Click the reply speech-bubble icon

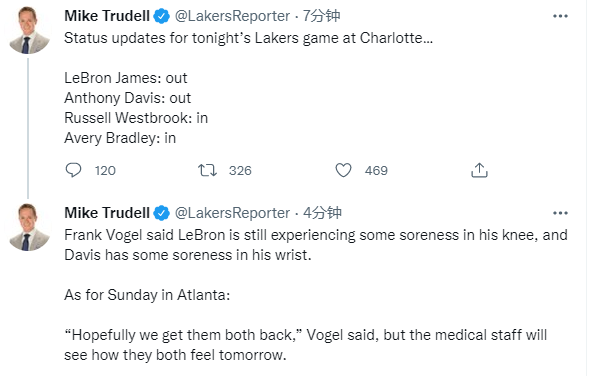(73, 170)
